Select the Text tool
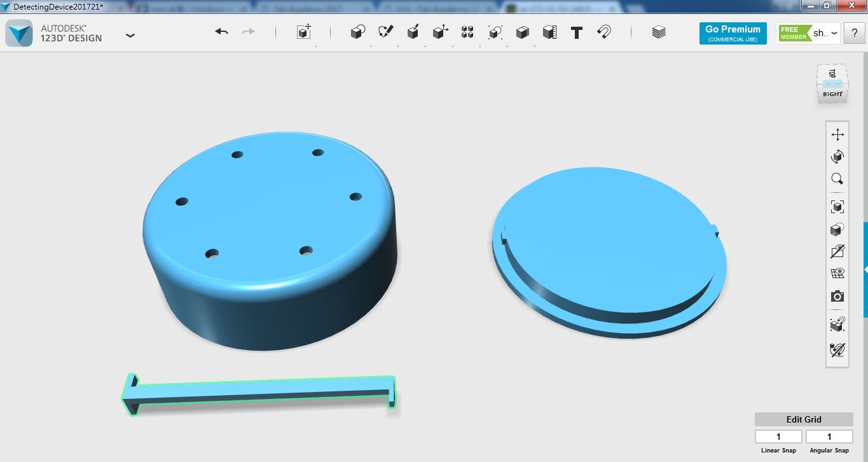 (577, 32)
